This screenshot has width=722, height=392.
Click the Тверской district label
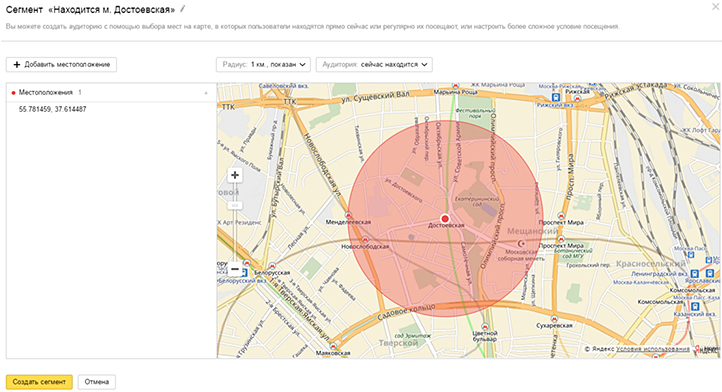click(398, 343)
